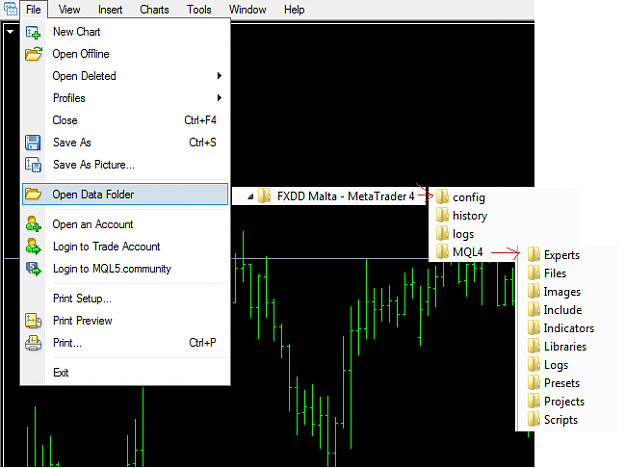This screenshot has height=468, width=625.
Task: Click the Print printer icon
Action: pos(33,343)
